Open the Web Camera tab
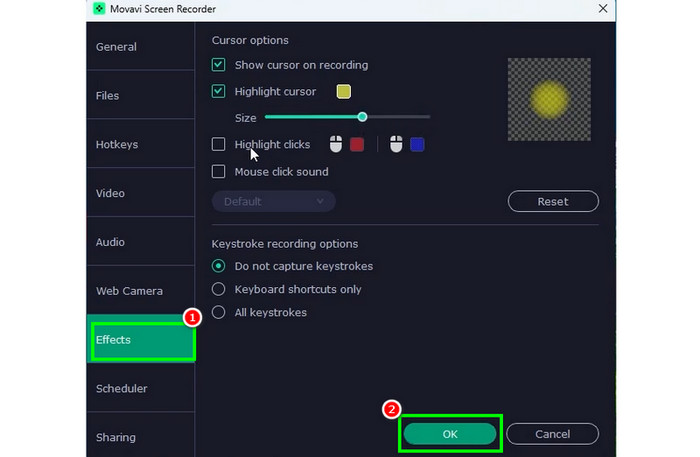This screenshot has height=457, width=700. tap(141, 291)
